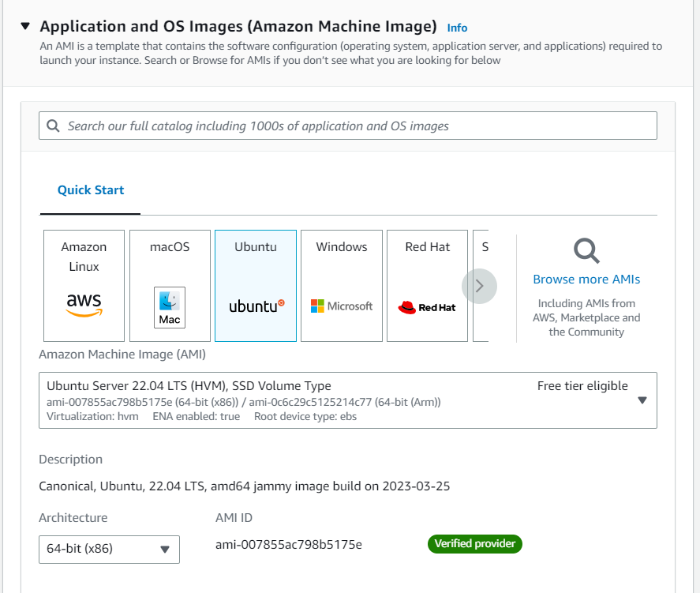Click the magnifier icon in search box
The image size is (700, 593).
(x=54, y=126)
